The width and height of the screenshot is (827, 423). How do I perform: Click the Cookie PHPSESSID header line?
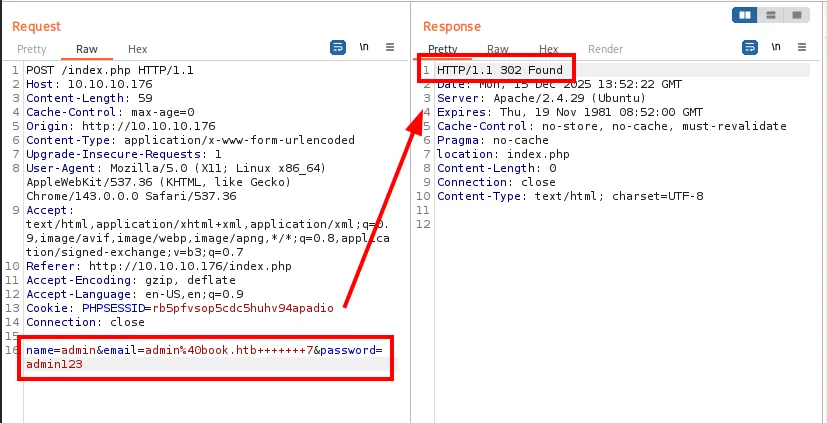[x=180, y=308]
